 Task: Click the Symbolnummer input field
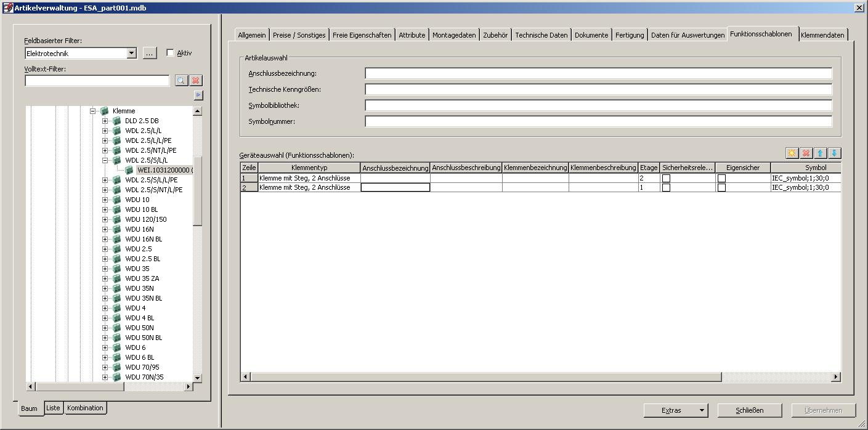[x=598, y=121]
